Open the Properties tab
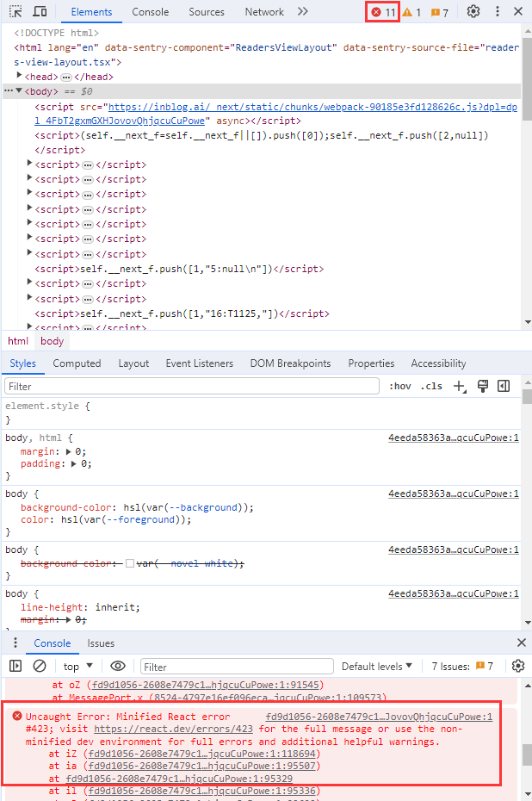 (371, 363)
